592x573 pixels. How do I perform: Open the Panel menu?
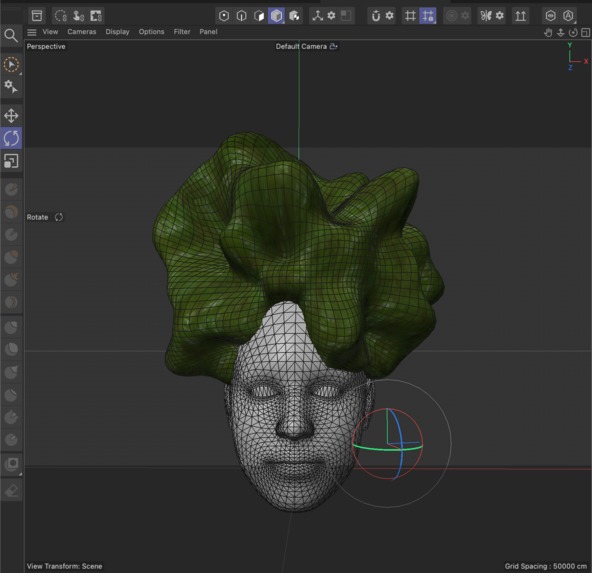[208, 32]
